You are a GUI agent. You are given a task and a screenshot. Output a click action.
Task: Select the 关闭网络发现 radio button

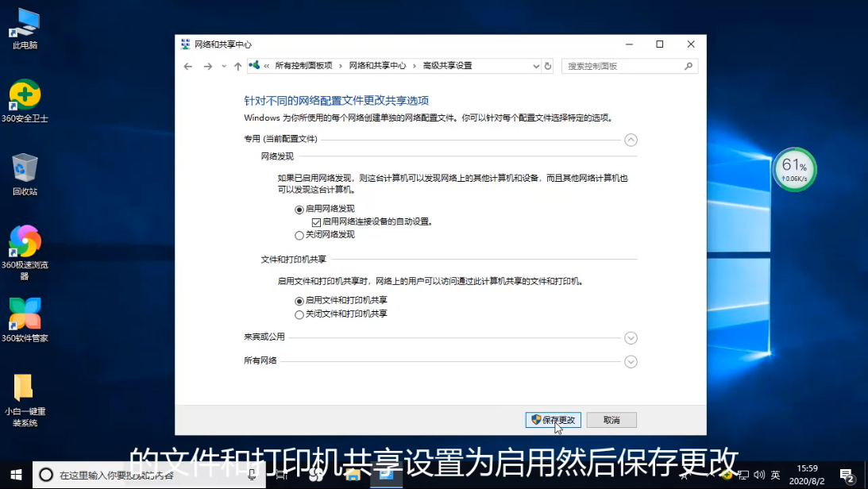pos(299,236)
